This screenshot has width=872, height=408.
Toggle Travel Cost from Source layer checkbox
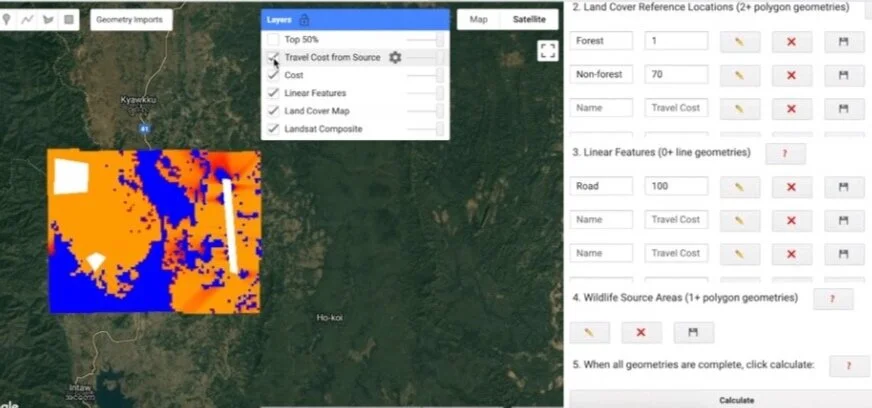[x=273, y=57]
